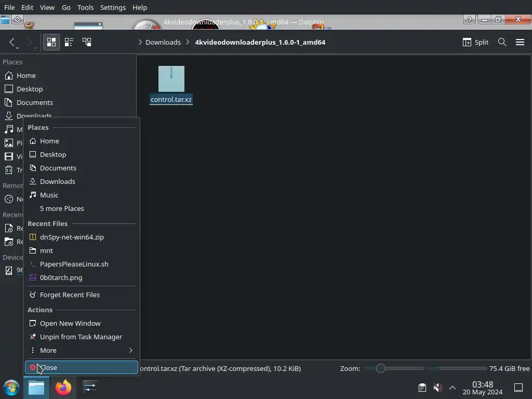Switch to Compact view mode

(x=69, y=42)
